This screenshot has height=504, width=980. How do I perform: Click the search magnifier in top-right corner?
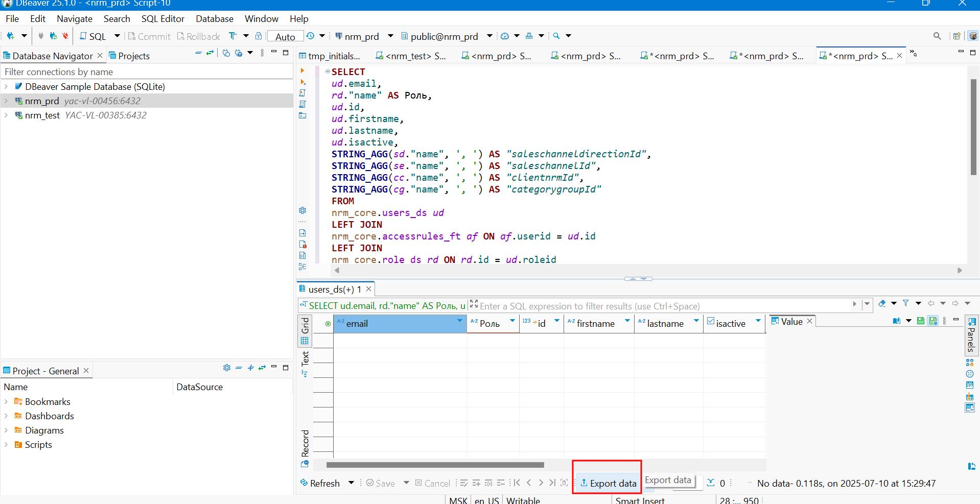(937, 36)
